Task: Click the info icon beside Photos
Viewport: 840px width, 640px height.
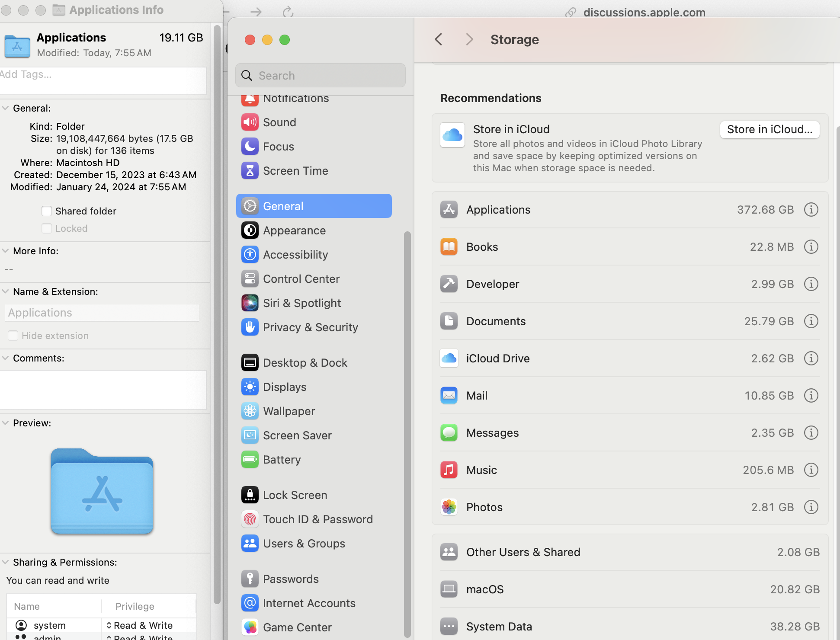Action: [811, 507]
